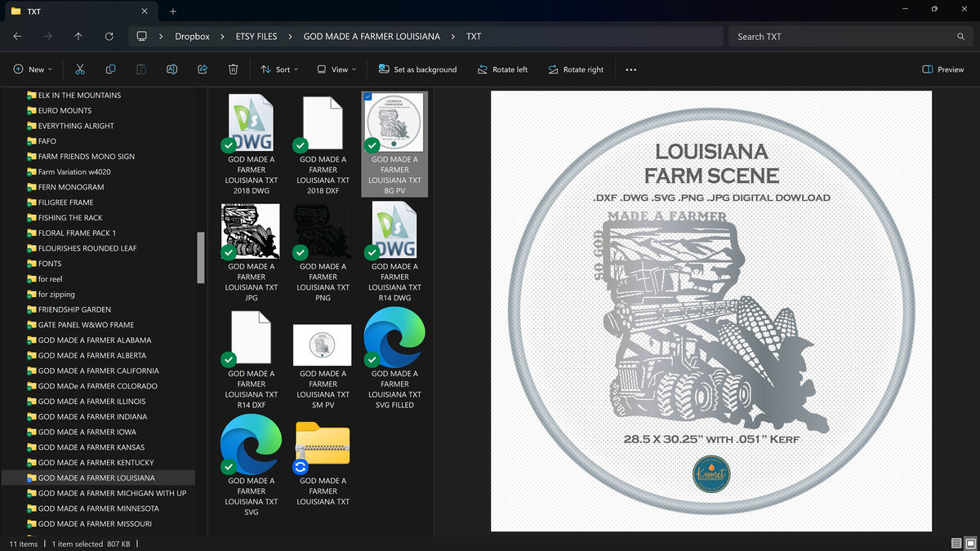Select GOD MADE A FARMER LOUISIANA TXT 2018 DWG
The width and height of the screenshot is (980, 551).
coord(252,144)
